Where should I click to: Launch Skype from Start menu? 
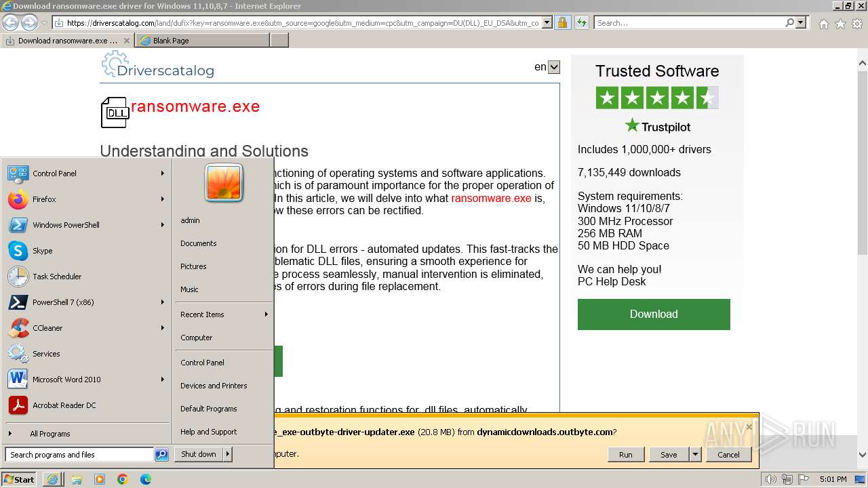pyautogui.click(x=18, y=251)
